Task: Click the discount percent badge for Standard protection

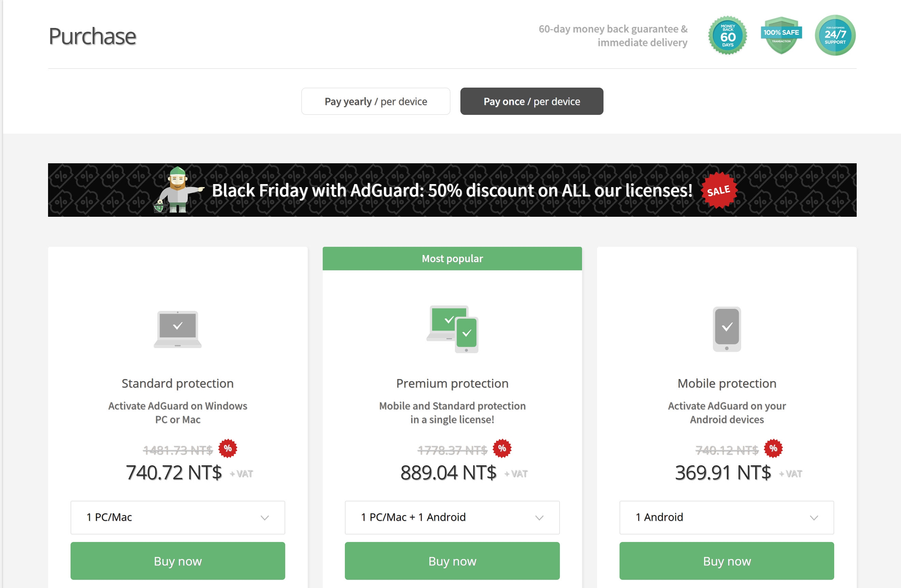Action: click(x=228, y=448)
